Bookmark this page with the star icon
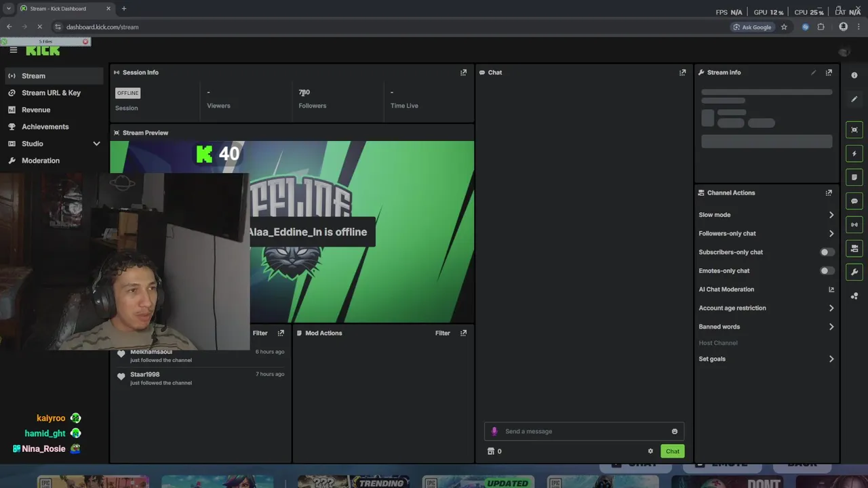The image size is (868, 488). pyautogui.click(x=784, y=27)
